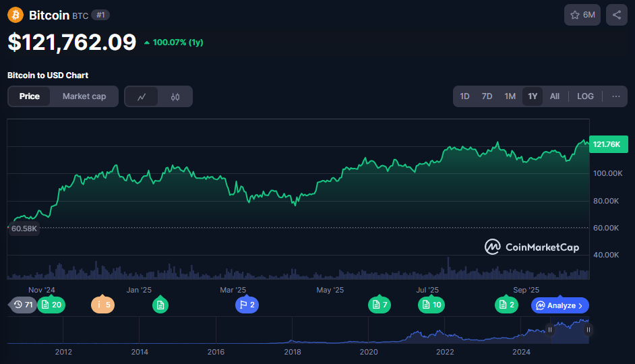Screen dimensions: 635x364
Task: Click the Bitcoin to USD Chart heading
Action: pyautogui.click(x=48, y=75)
